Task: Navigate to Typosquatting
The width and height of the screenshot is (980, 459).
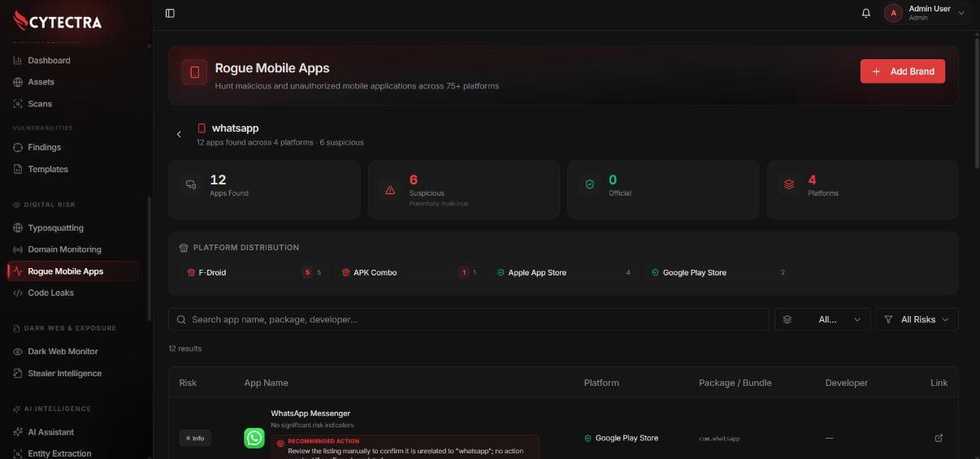Action: [x=55, y=228]
